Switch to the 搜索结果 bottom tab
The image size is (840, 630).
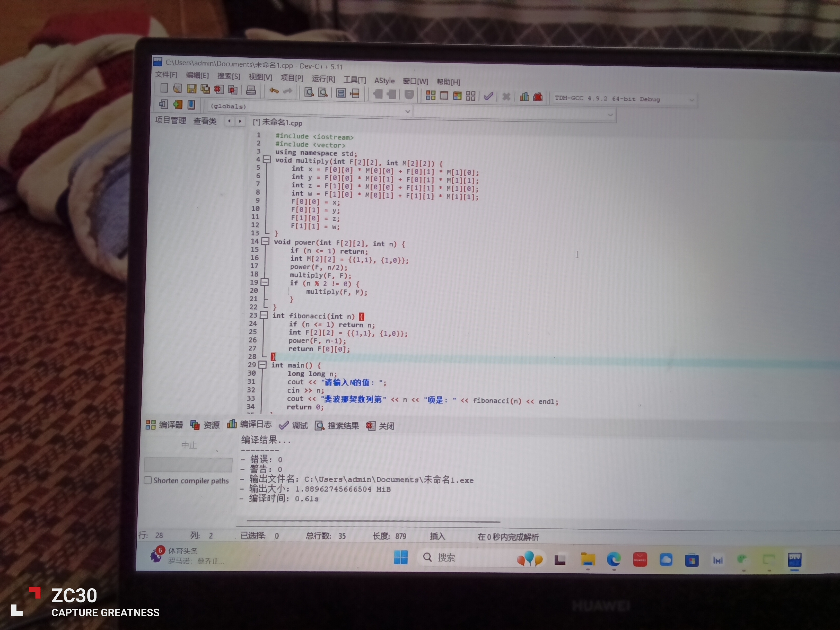(x=337, y=426)
